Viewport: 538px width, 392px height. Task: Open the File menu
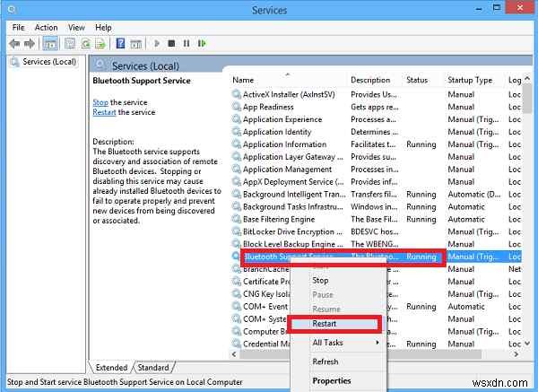point(18,28)
